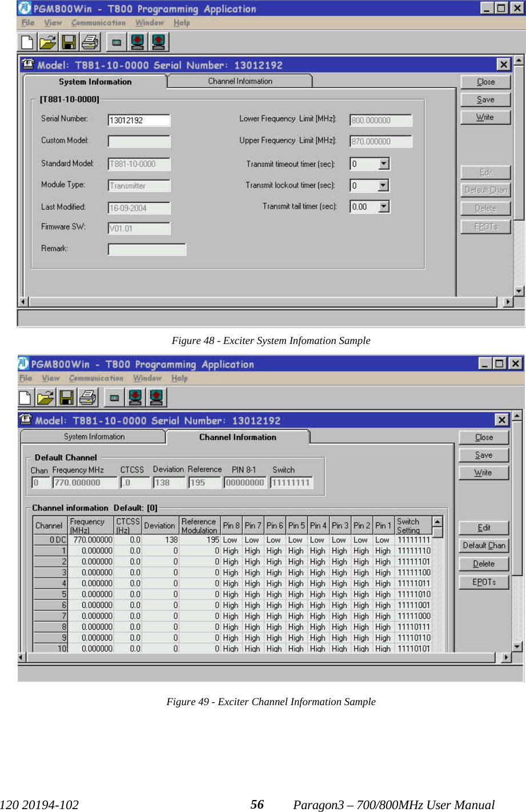Click Open folder icon in Figure 49 toolbar
Image resolution: width=526 pixels, height=812 pixels.
(46, 397)
